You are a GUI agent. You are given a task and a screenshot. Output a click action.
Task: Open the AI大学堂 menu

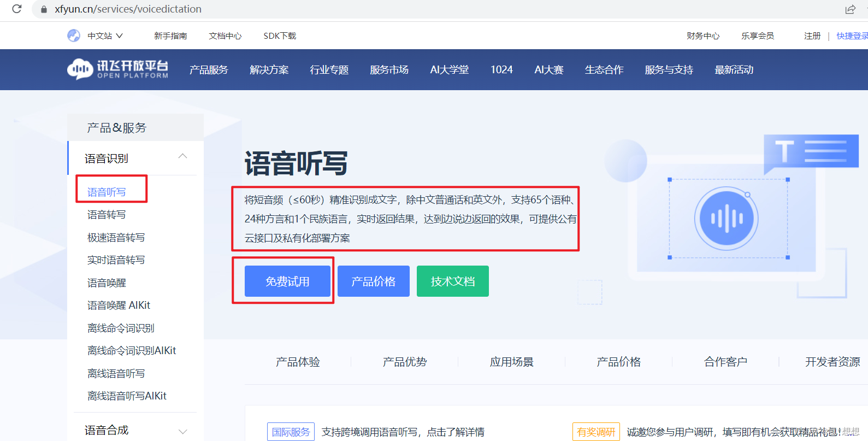(450, 70)
